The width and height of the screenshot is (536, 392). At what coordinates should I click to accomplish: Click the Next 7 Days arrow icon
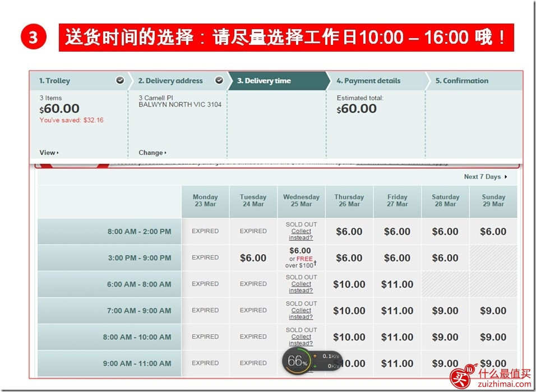tap(506, 177)
